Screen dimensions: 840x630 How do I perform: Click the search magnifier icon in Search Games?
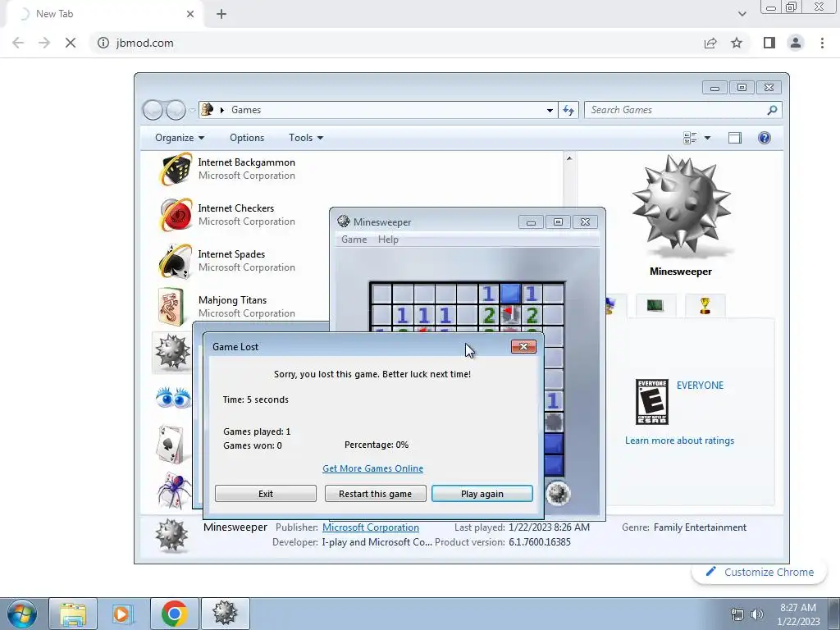tap(772, 110)
